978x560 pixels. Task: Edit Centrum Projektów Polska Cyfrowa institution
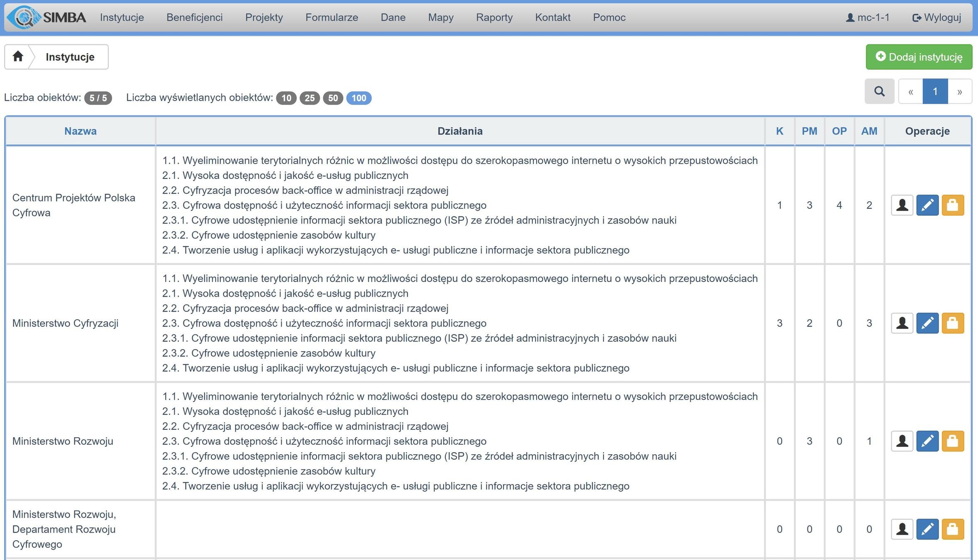[x=927, y=205]
